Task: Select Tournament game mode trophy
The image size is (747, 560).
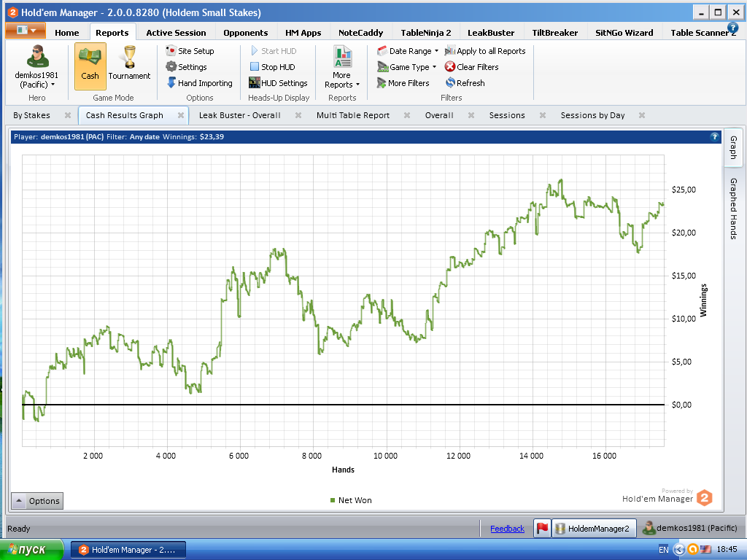Action: (129, 63)
